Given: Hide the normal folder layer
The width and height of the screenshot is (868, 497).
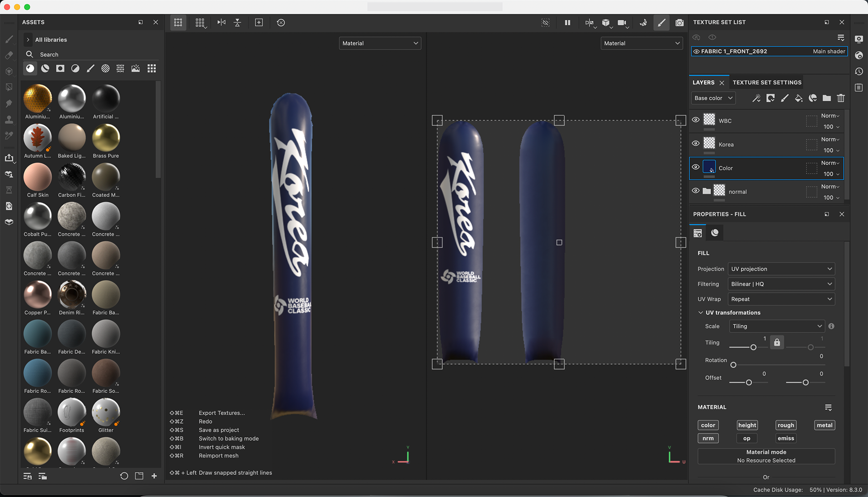Looking at the screenshot, I should (x=696, y=190).
